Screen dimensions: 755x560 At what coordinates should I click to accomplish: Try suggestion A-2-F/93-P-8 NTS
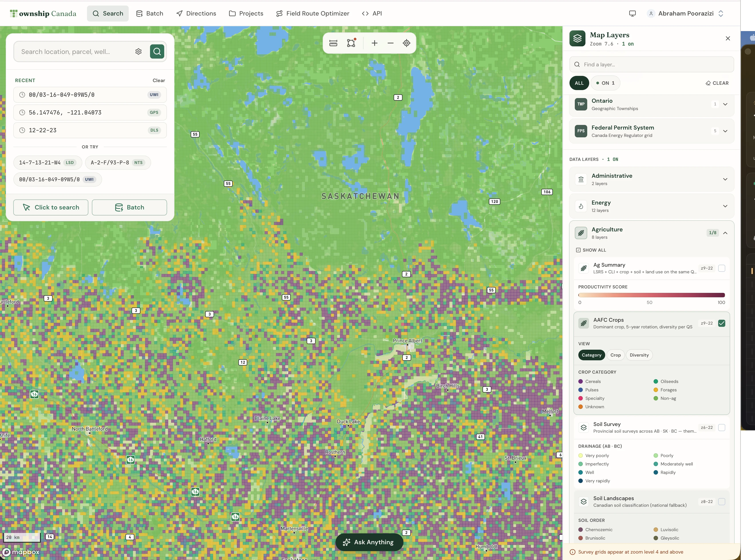[118, 163]
